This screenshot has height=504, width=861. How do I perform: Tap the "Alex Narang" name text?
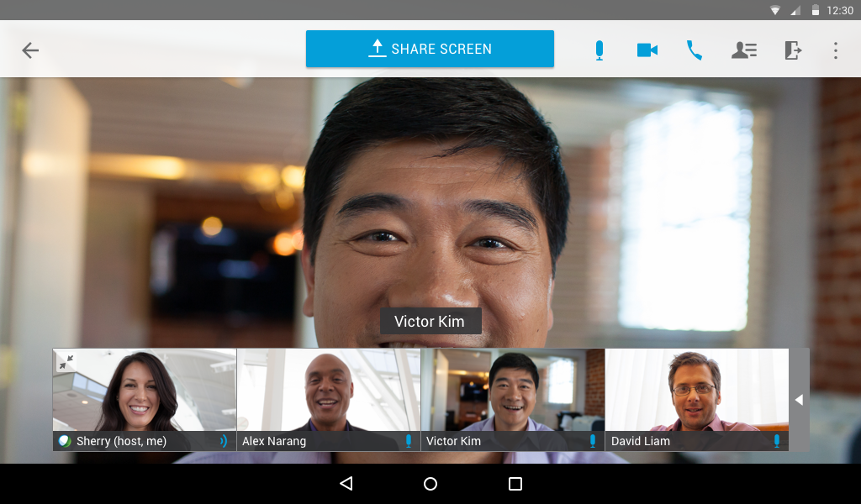274,441
